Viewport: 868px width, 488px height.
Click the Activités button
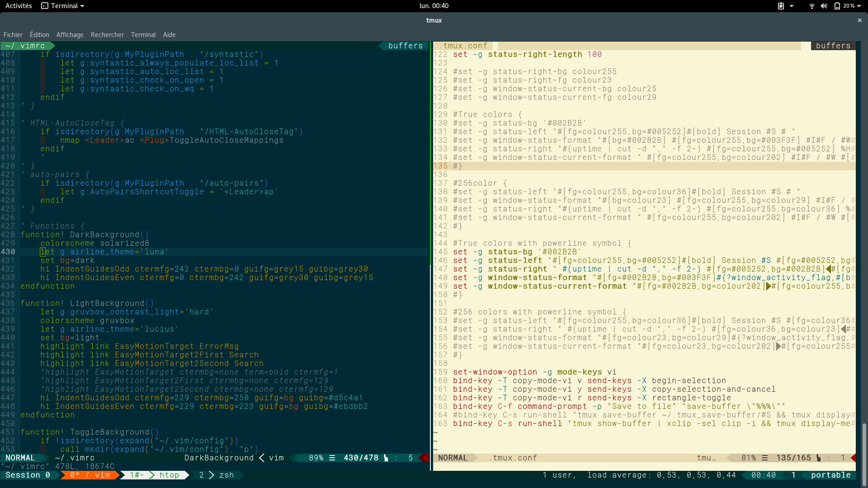click(19, 6)
